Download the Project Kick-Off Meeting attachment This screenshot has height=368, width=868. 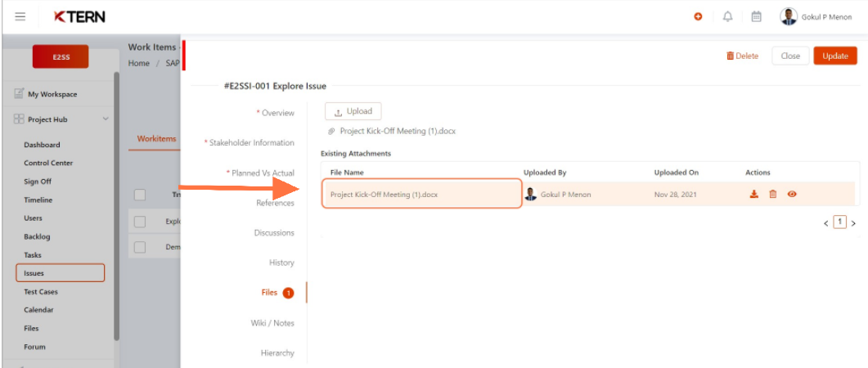click(x=753, y=195)
